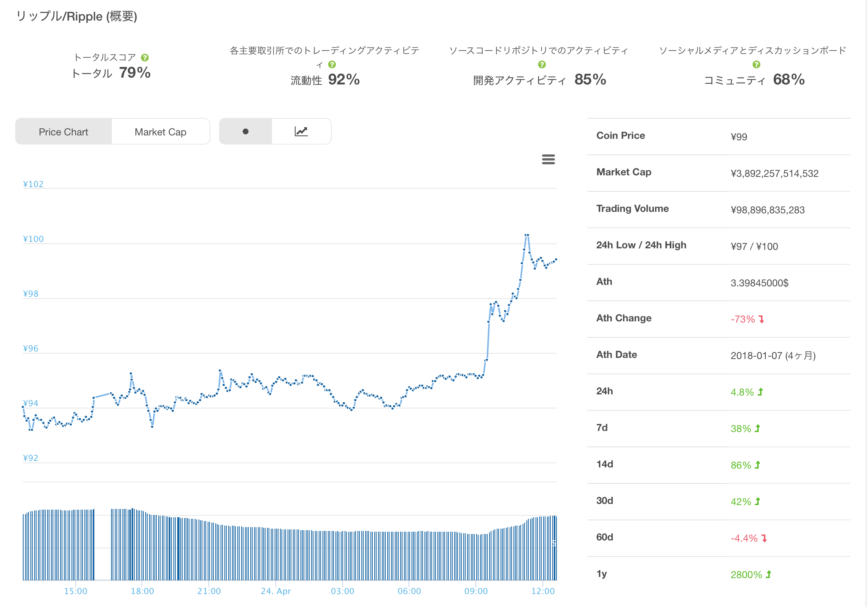
Task: Click the 1y change 2800% value
Action: coord(746,575)
